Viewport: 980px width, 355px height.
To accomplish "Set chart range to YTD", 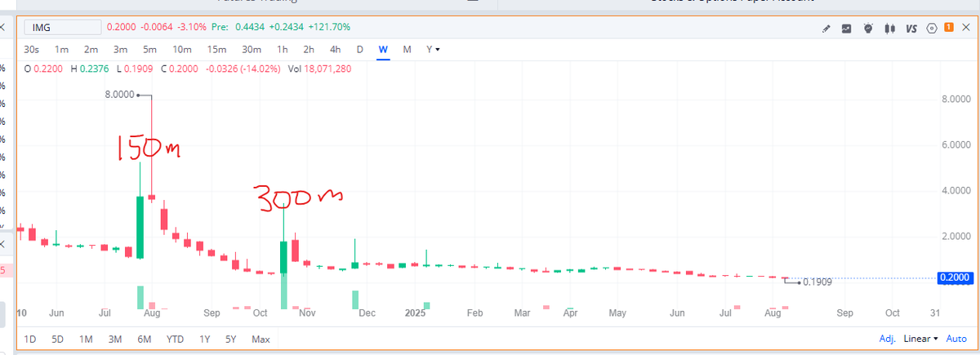I will (x=175, y=339).
